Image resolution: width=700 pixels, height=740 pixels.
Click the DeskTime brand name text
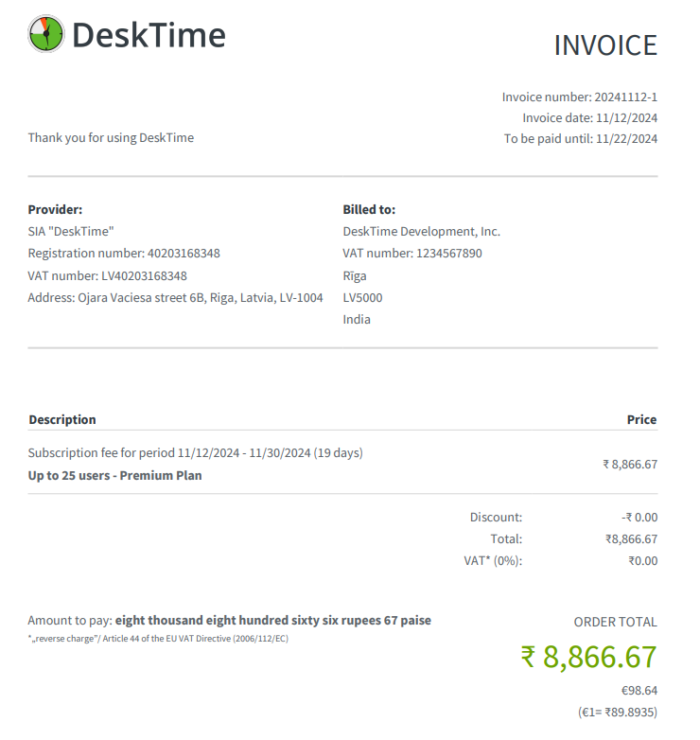149,35
